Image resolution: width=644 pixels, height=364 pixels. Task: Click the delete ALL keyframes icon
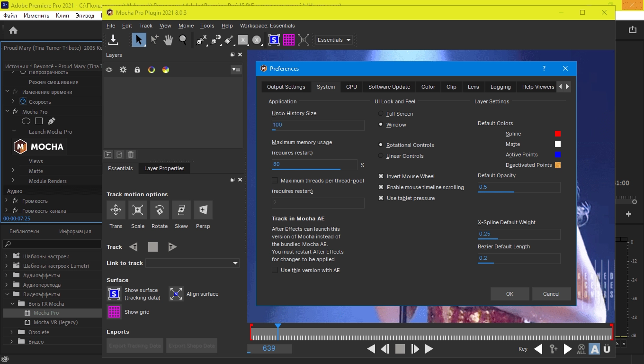581,349
